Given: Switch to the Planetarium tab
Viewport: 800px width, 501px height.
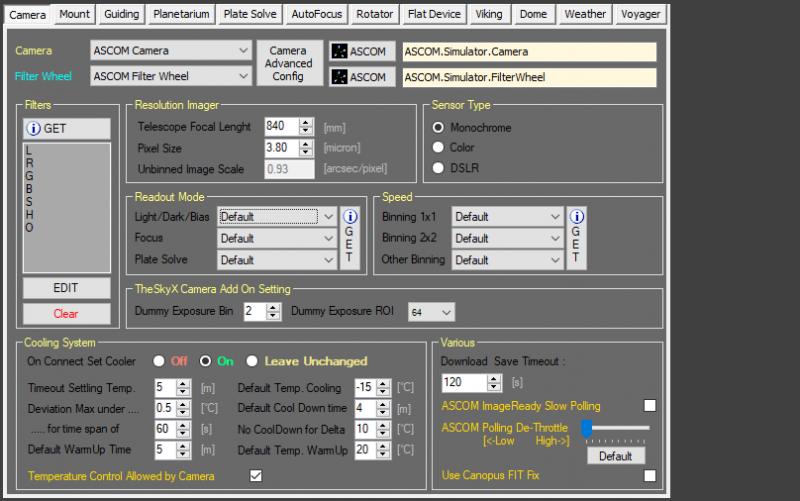Looking at the screenshot, I should point(181,14).
